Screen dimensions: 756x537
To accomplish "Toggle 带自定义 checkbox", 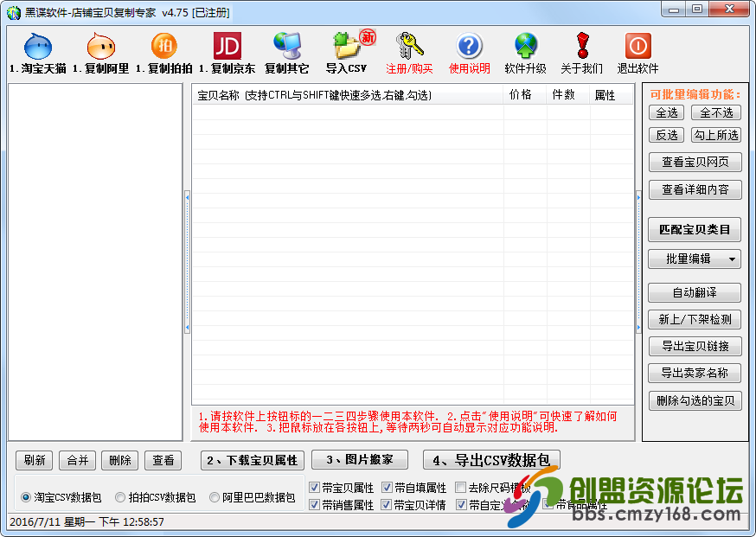I will 461,505.
